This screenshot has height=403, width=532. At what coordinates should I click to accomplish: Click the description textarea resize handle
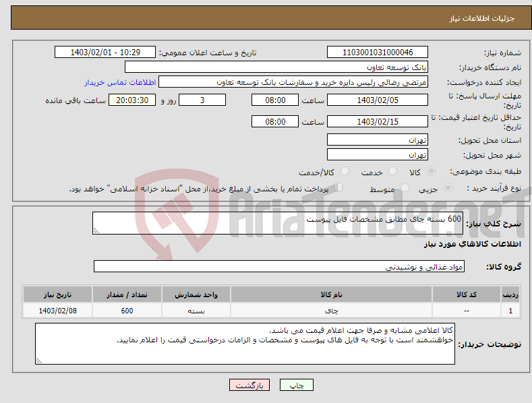(x=96, y=230)
